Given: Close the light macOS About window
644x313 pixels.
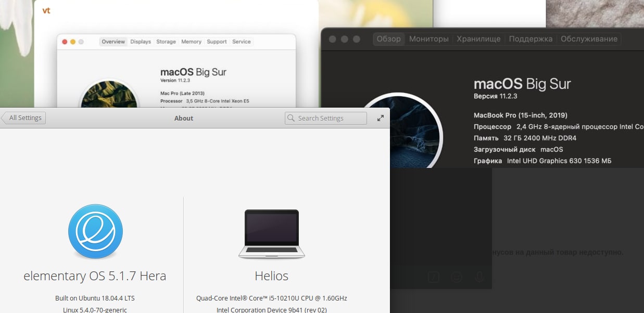Looking at the screenshot, I should [65, 42].
